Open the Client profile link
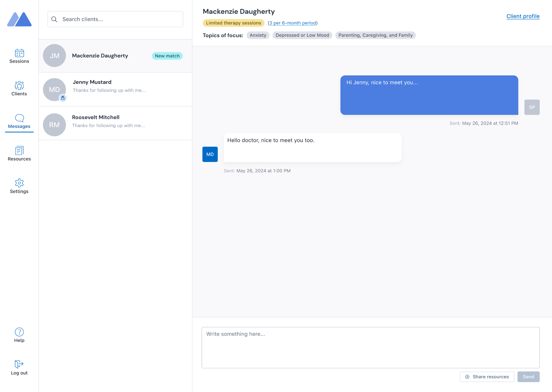 pos(523,16)
